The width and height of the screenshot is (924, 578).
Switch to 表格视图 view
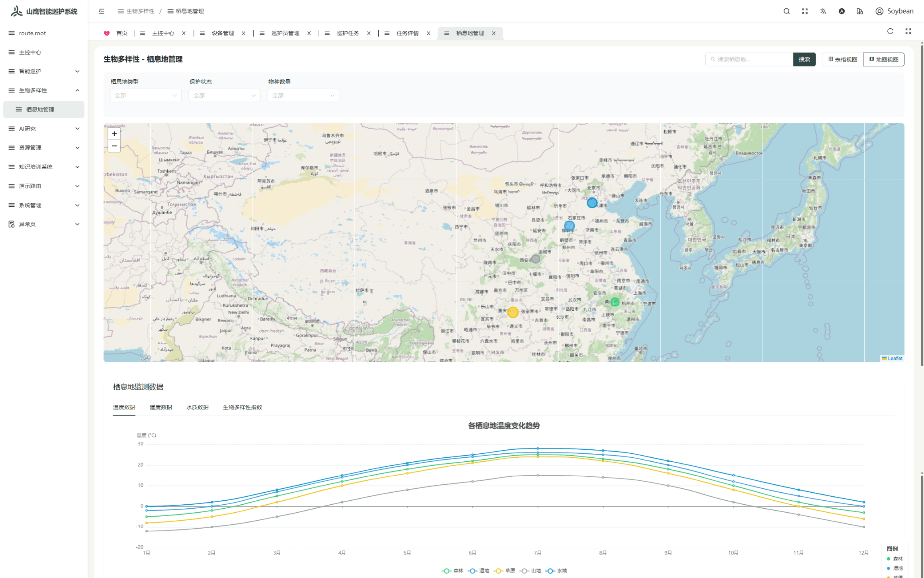842,59
